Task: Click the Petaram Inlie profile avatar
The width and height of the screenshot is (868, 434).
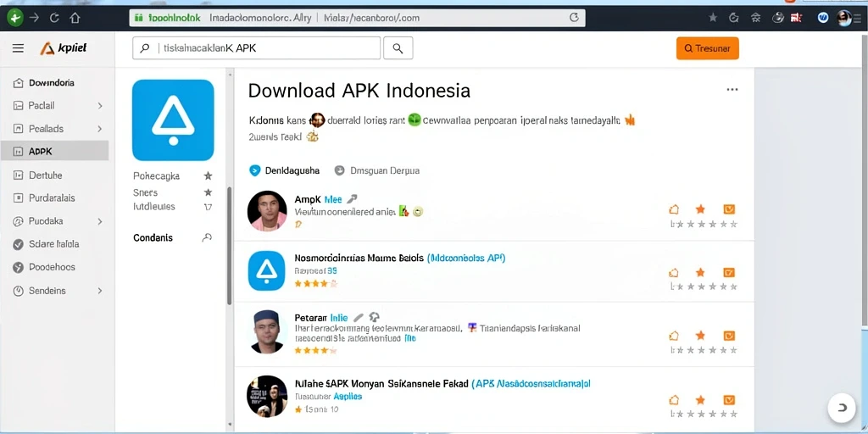Action: click(267, 331)
